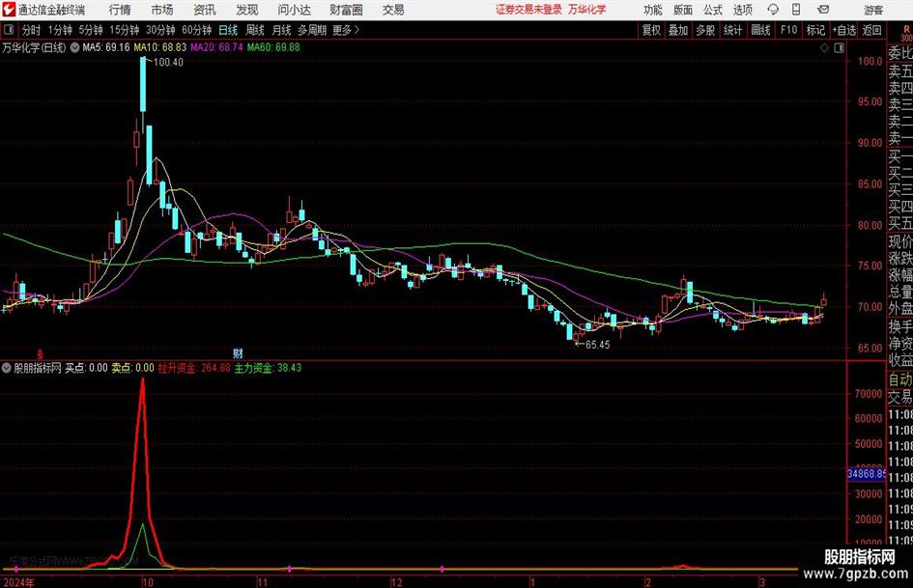
Task: Click the MA5: 69.16 value
Action: pyautogui.click(x=106, y=47)
